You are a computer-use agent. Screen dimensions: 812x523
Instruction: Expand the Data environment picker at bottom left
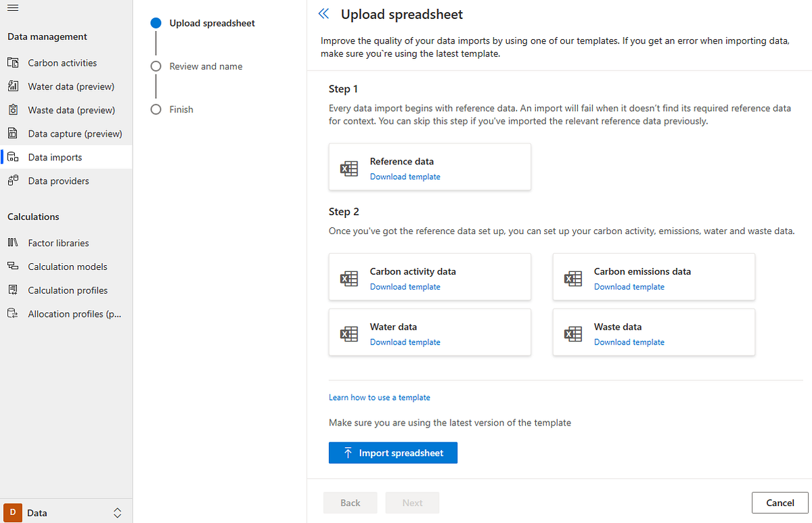[117, 512]
